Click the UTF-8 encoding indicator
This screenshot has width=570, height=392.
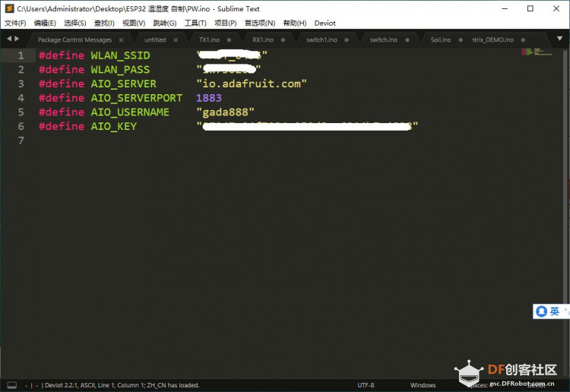point(366,385)
